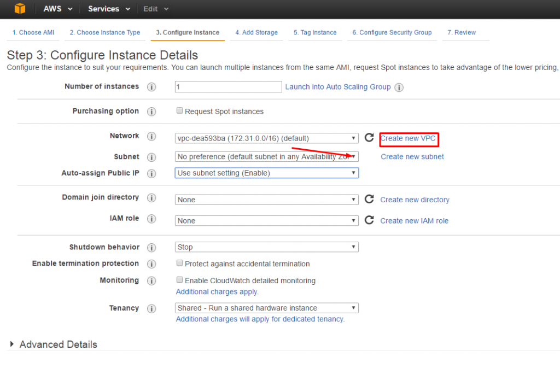Click the AWS cube logo icon
Image resolution: width=560 pixels, height=392 pixels.
20,9
